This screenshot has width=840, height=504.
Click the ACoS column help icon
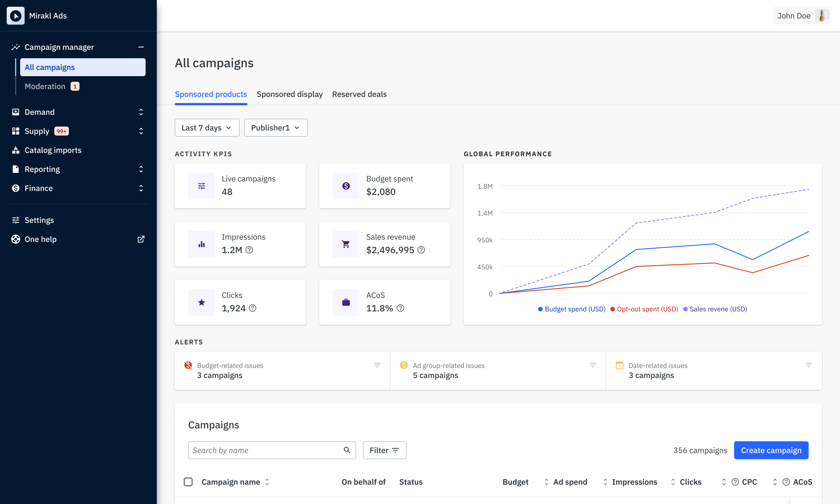click(x=786, y=482)
